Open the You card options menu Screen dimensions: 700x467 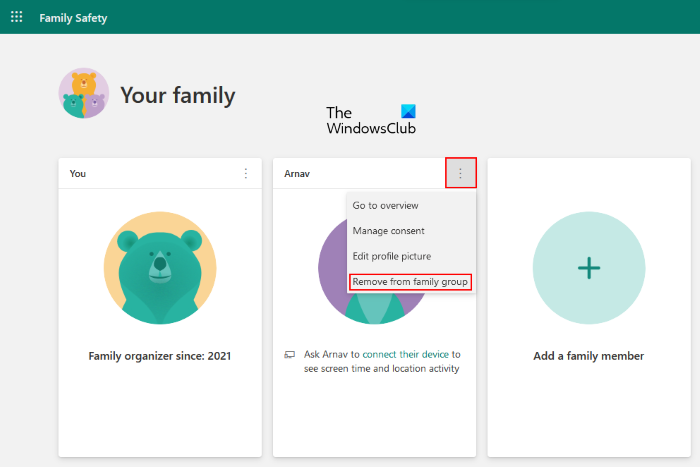click(246, 174)
